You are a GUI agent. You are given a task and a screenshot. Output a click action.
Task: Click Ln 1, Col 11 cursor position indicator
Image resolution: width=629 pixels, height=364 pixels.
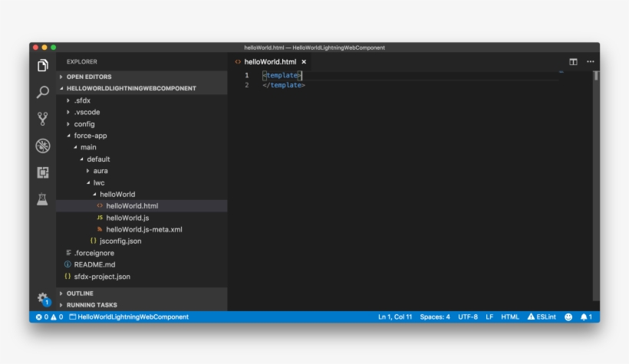(395, 316)
